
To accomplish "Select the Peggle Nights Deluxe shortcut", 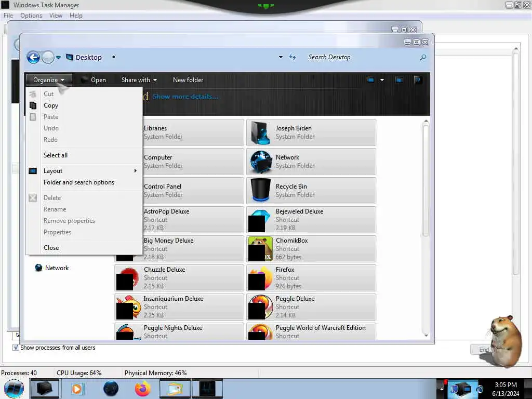I will [x=179, y=331].
